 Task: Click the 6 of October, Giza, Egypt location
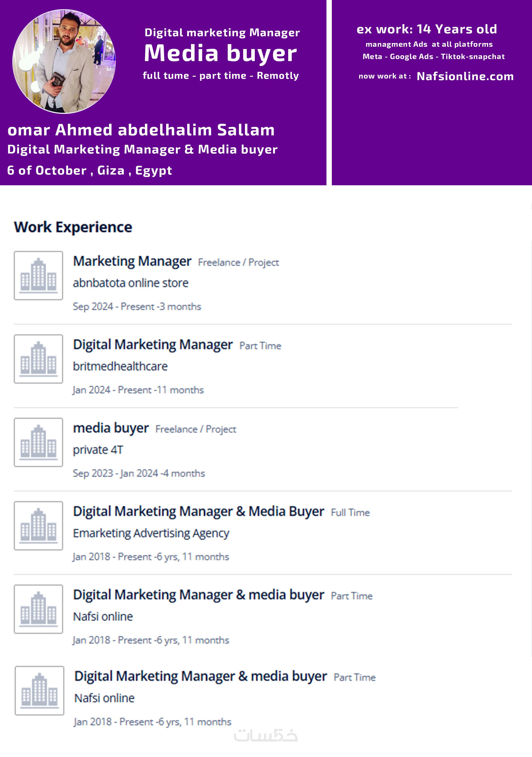[89, 171]
